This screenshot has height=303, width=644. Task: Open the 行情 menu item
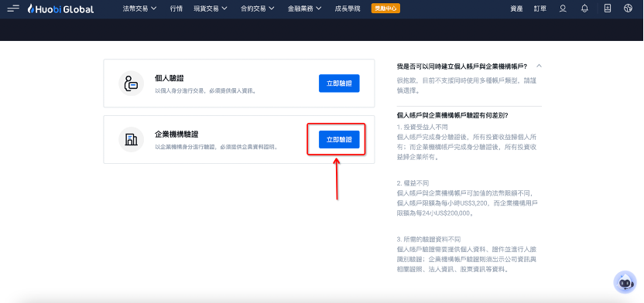click(x=176, y=9)
